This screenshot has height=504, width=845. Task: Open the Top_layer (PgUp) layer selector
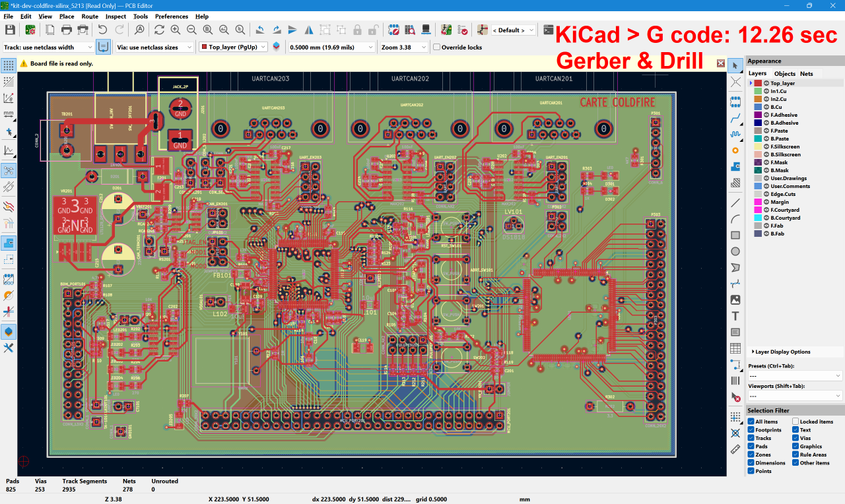[x=234, y=47]
